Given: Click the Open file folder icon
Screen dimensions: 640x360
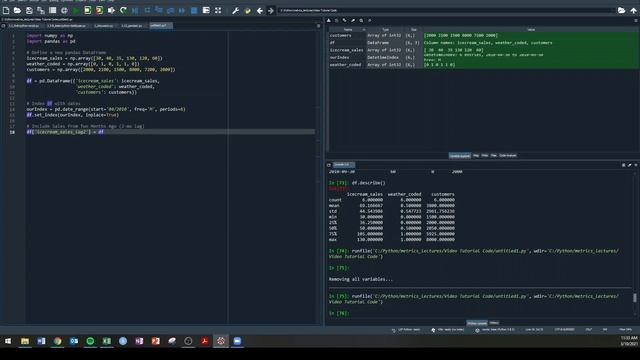Looking at the screenshot, I should pos(17,10).
